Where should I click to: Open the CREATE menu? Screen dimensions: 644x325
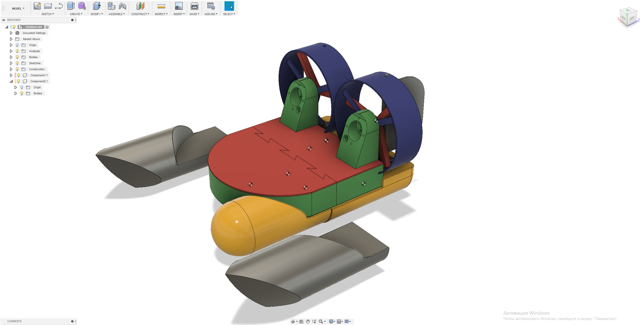coord(76,14)
